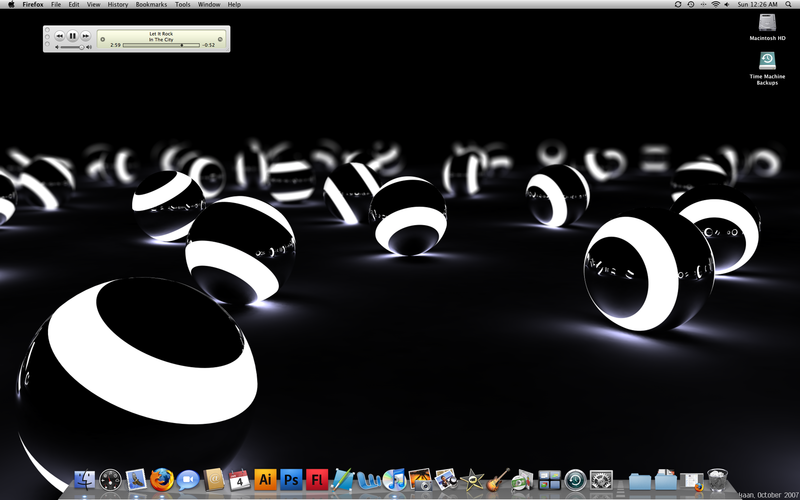This screenshot has height=500, width=800.
Task: Click the round arrow right of song title
Action: coord(220,39)
